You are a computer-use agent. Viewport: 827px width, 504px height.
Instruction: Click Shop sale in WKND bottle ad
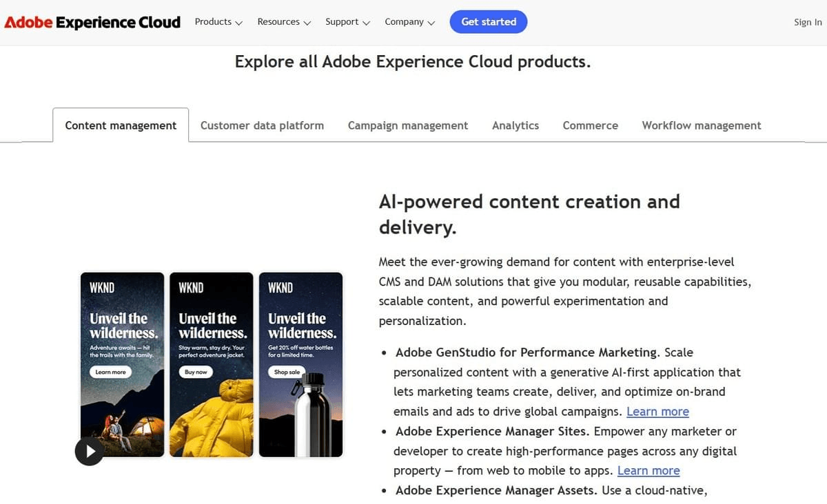click(x=287, y=372)
